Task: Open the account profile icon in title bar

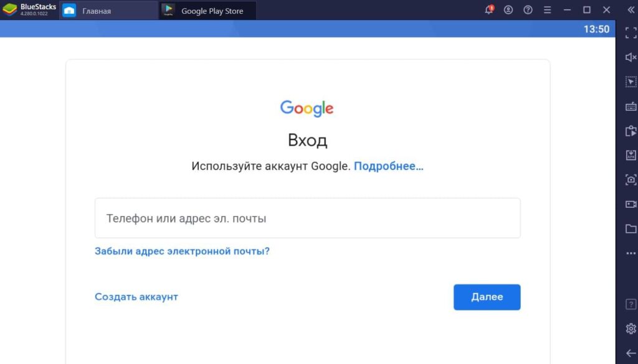Action: [x=508, y=10]
